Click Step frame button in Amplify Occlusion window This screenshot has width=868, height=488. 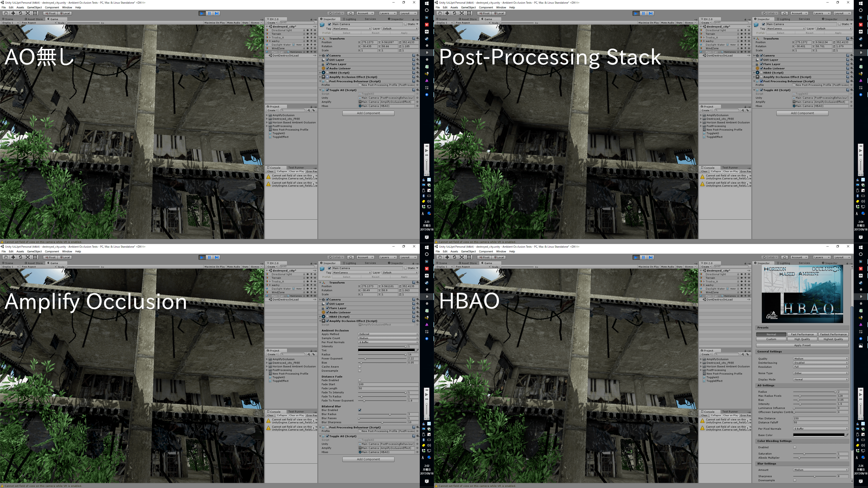point(217,257)
